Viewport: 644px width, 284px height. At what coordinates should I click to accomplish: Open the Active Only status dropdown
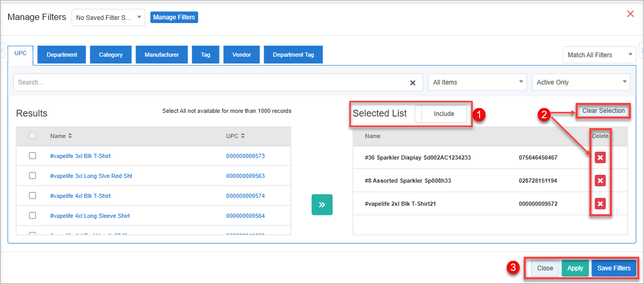tap(581, 82)
